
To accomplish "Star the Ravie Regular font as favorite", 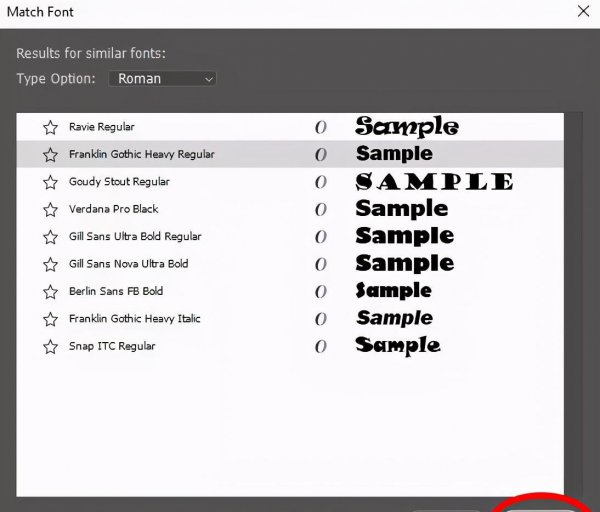I will pos(50,127).
